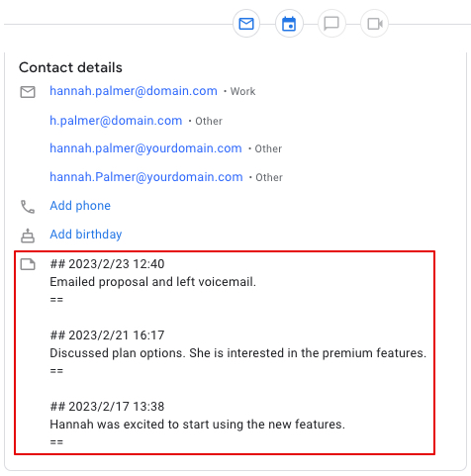The height and width of the screenshot is (476, 471).
Task: Open the schedule calendar event icon
Action: point(289,24)
